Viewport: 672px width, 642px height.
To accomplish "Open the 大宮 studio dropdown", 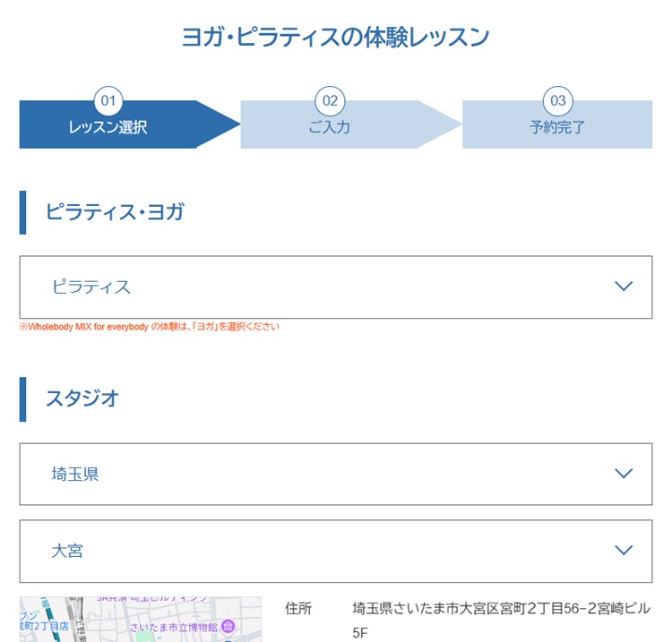I will [336, 551].
